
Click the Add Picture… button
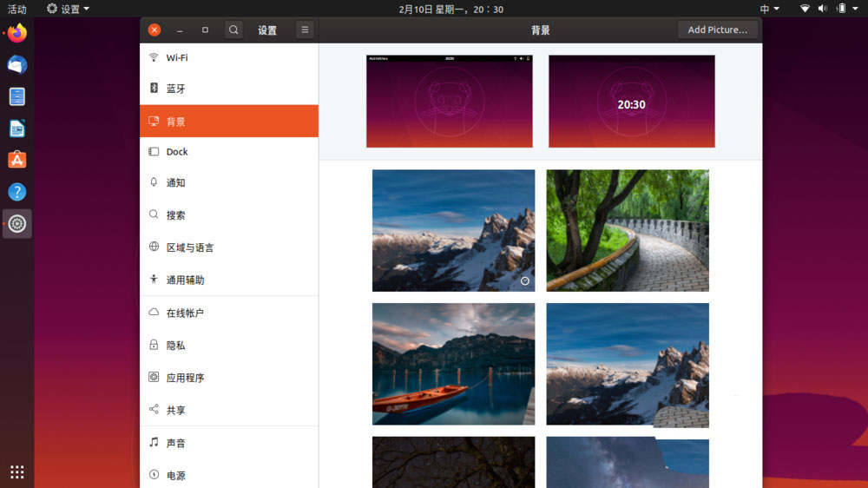[717, 30]
